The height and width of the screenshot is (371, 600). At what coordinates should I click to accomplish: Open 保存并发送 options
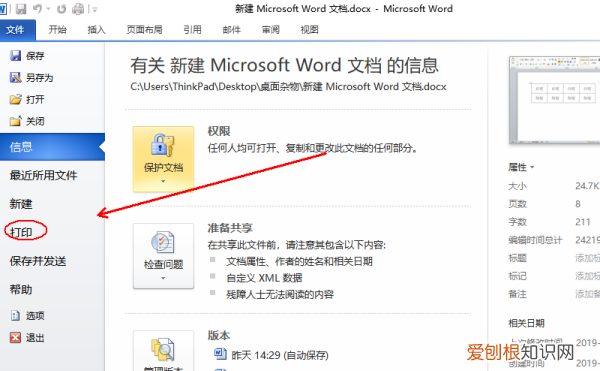click(x=38, y=261)
